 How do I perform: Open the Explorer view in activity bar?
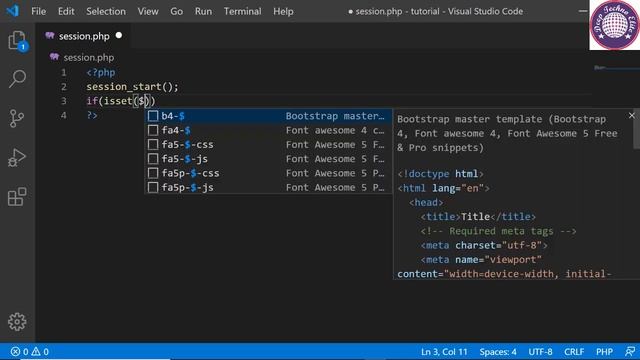[x=17, y=40]
